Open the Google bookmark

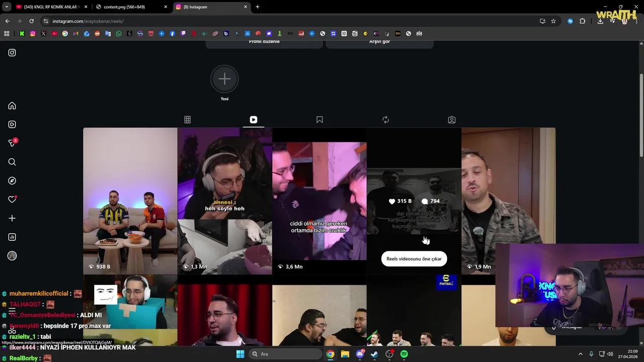[x=65, y=34]
